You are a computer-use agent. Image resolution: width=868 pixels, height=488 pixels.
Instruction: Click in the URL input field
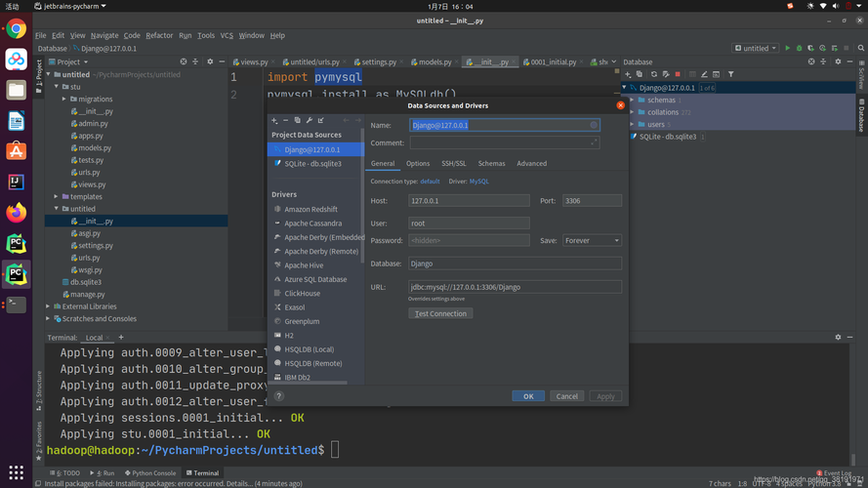[x=515, y=287]
